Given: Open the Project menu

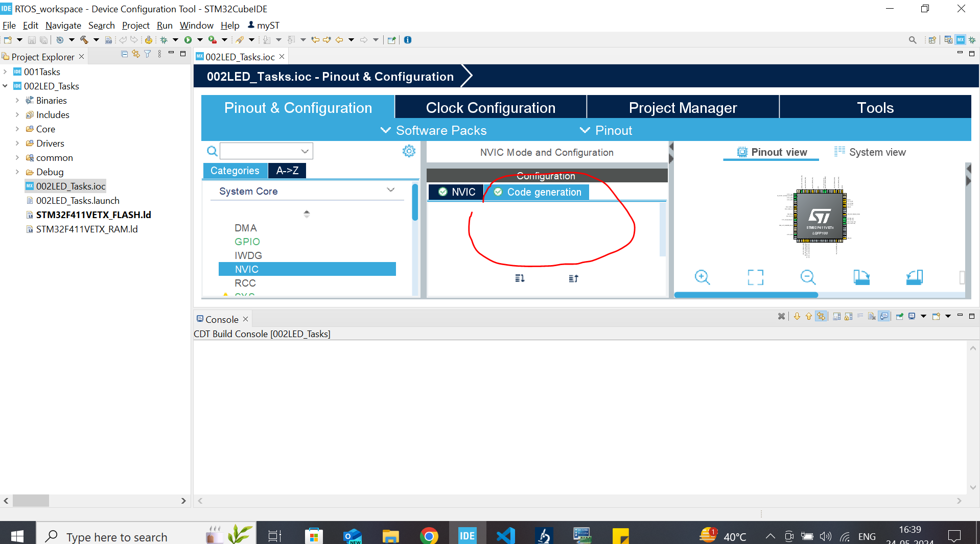Looking at the screenshot, I should click(135, 25).
